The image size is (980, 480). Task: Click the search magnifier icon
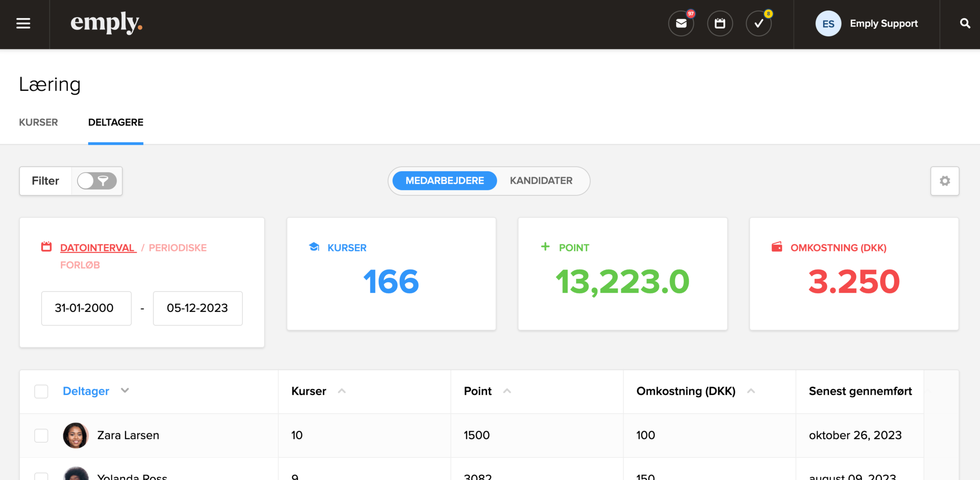pos(965,23)
